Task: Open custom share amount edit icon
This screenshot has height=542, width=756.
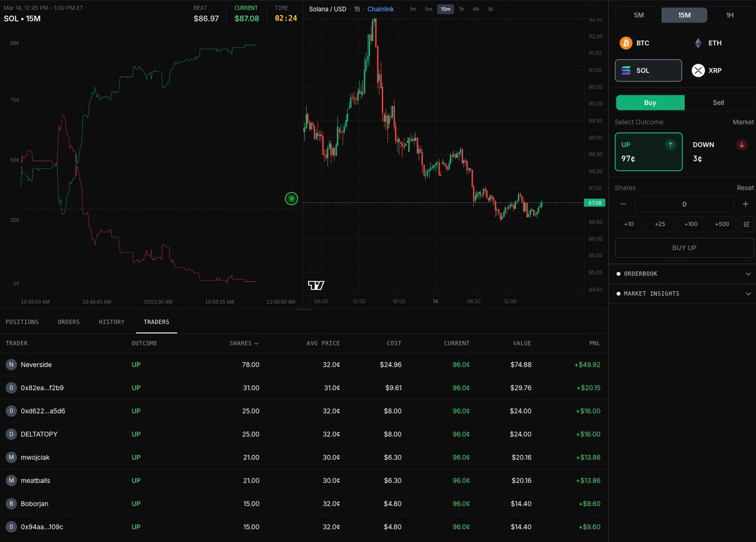Action: [x=747, y=224]
